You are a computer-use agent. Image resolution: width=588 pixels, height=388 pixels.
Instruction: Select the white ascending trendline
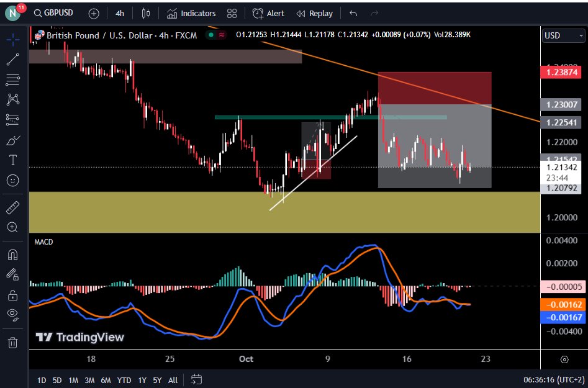tap(313, 173)
